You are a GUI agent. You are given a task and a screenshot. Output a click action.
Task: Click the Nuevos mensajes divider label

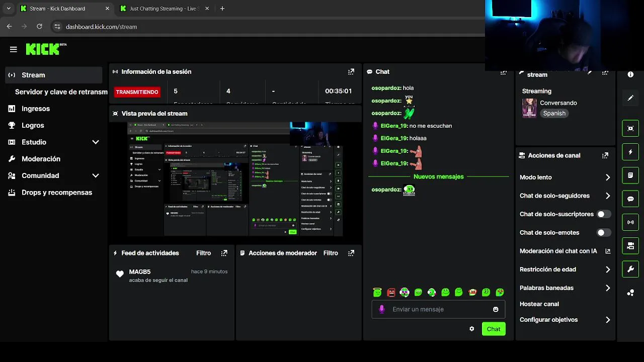(439, 177)
